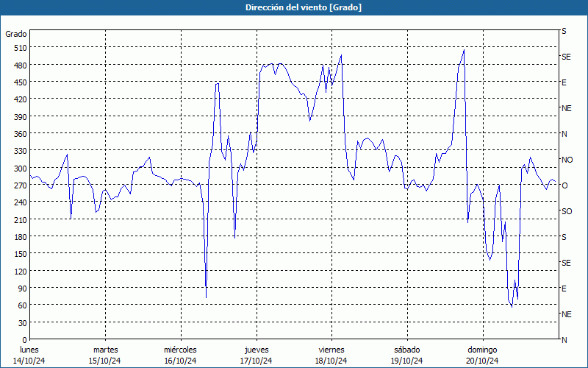Select the "E" compass label aligned with 450

coord(564,82)
